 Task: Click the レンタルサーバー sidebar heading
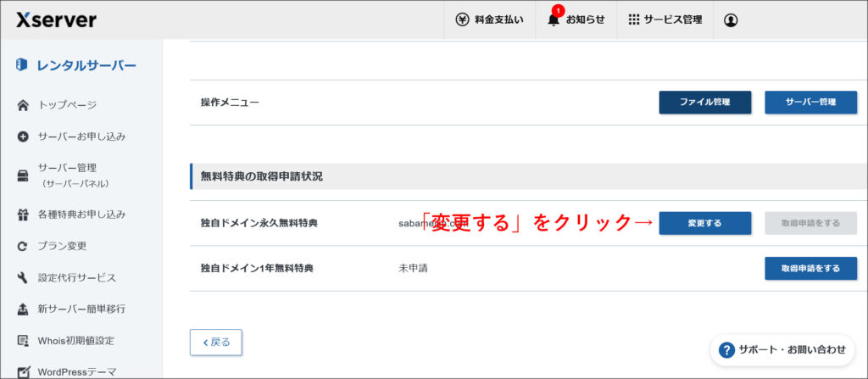[86, 65]
